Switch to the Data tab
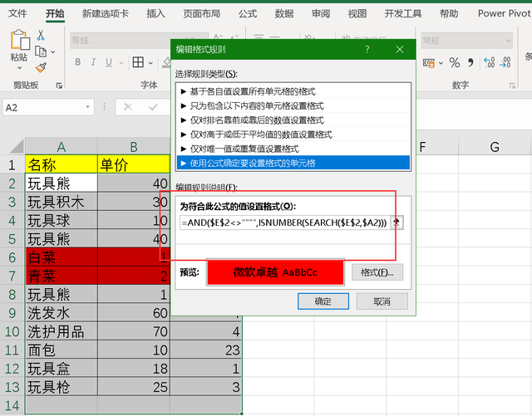The width and height of the screenshot is (532, 416). (x=284, y=13)
